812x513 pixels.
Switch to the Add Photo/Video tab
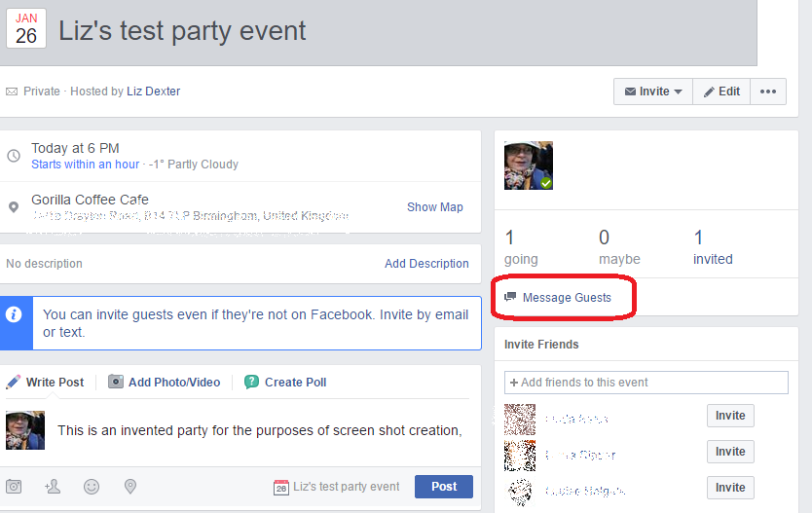[x=164, y=383]
